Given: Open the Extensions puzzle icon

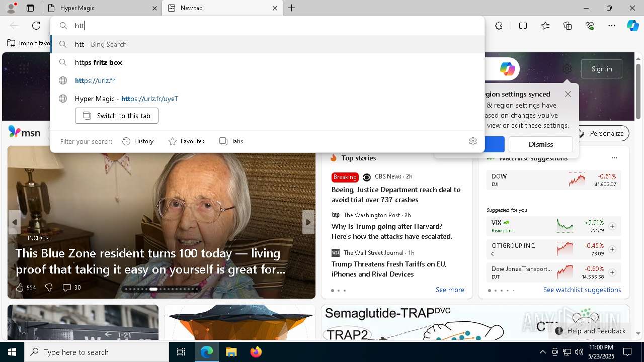Looking at the screenshot, I should [499, 26].
